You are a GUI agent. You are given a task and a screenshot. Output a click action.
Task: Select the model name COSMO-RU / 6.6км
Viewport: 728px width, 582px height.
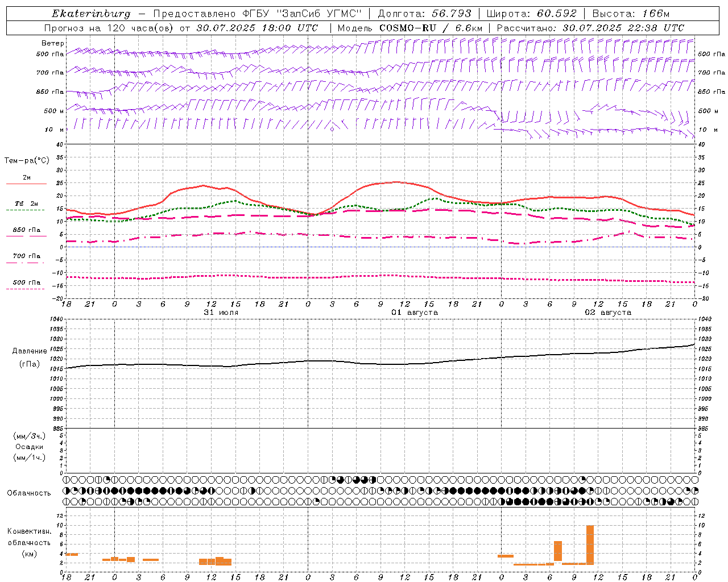click(x=431, y=28)
